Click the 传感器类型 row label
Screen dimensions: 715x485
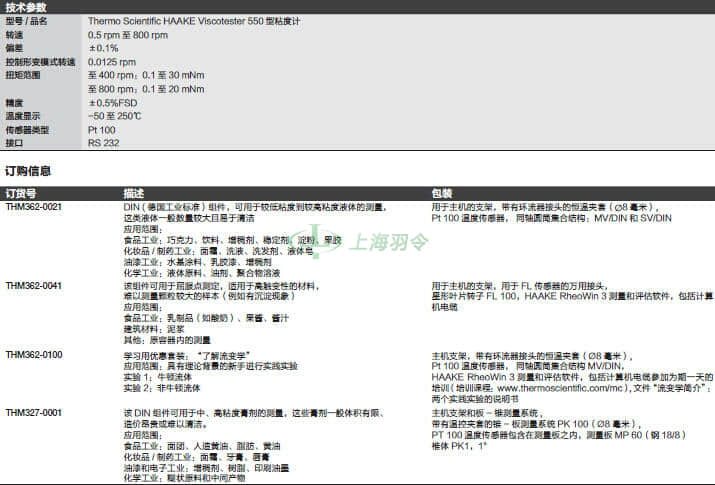(x=27, y=130)
